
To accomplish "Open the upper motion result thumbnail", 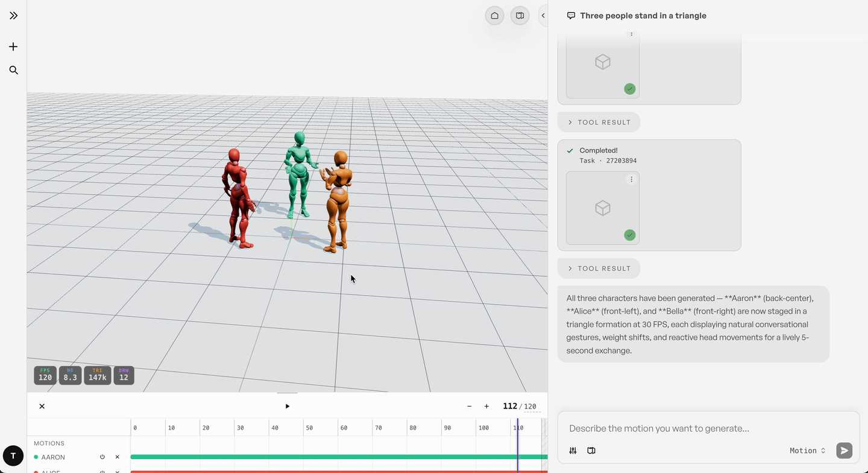I will point(603,62).
